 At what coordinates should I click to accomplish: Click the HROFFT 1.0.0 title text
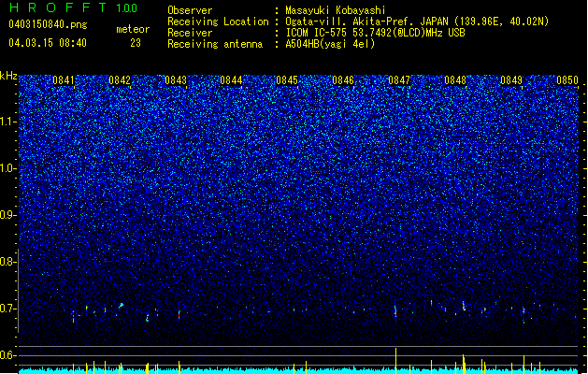point(74,7)
